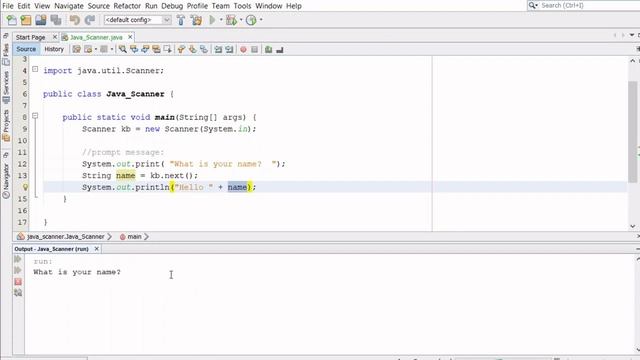Open the Profile Project dropdown arrow
640x360 pixels.
point(261,20)
